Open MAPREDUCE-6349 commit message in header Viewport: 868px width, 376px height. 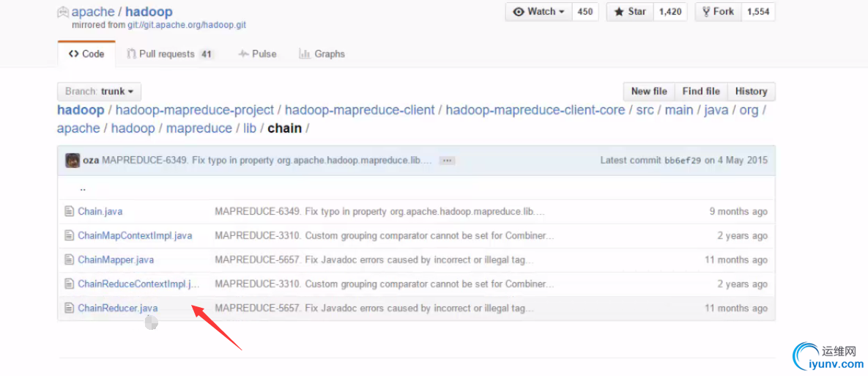click(267, 161)
